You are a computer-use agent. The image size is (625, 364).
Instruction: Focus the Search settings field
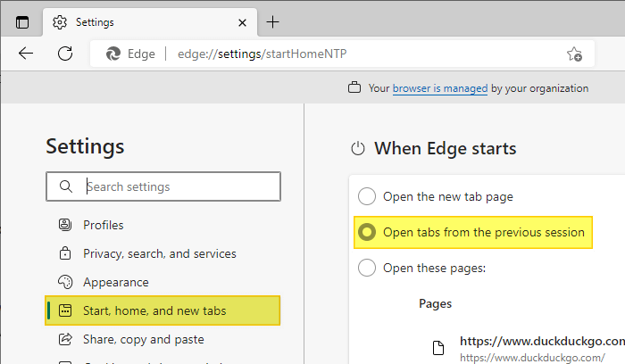163,186
